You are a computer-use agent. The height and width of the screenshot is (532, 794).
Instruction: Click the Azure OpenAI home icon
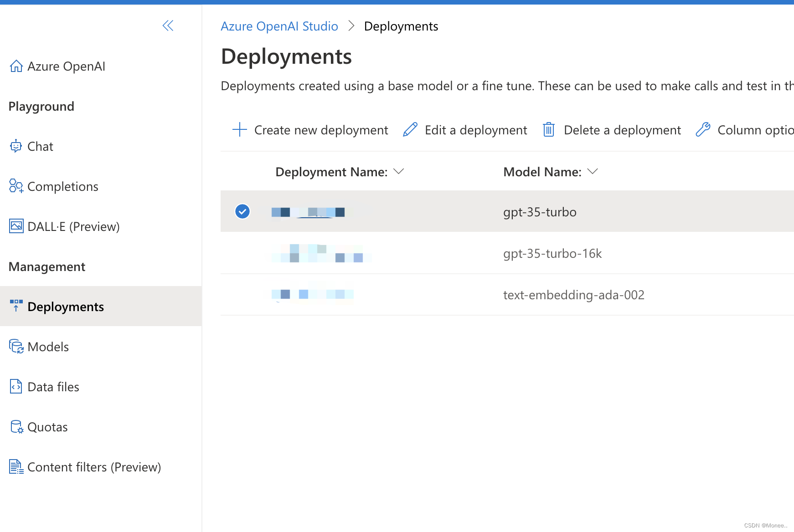click(x=16, y=66)
